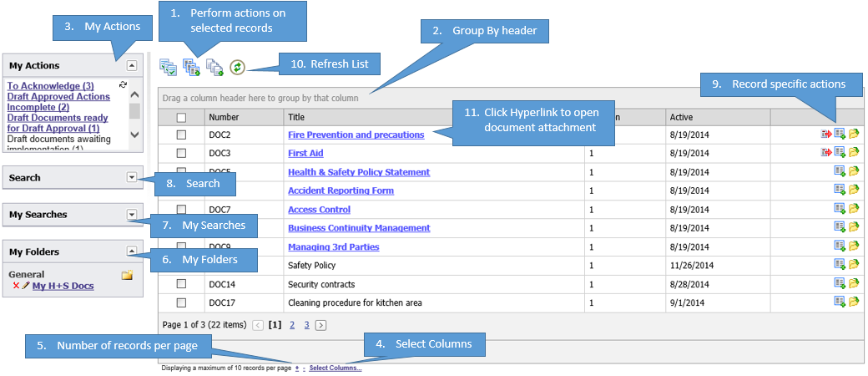Image resolution: width=868 pixels, height=376 pixels.
Task: Delete My H+S Docs folder with red X
Action: (16, 287)
